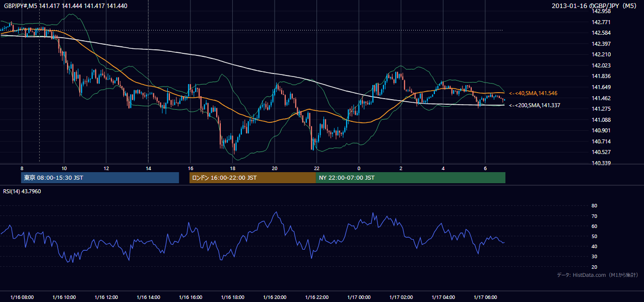Click the 1/16 12:00 time label
Screen dimensions: 644x302
[x=106, y=297]
